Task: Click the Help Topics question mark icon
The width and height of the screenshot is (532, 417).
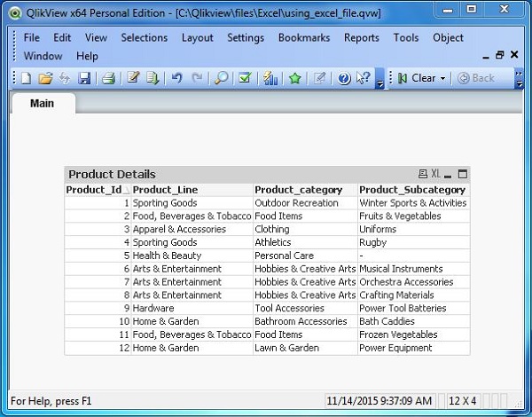Action: (344, 78)
